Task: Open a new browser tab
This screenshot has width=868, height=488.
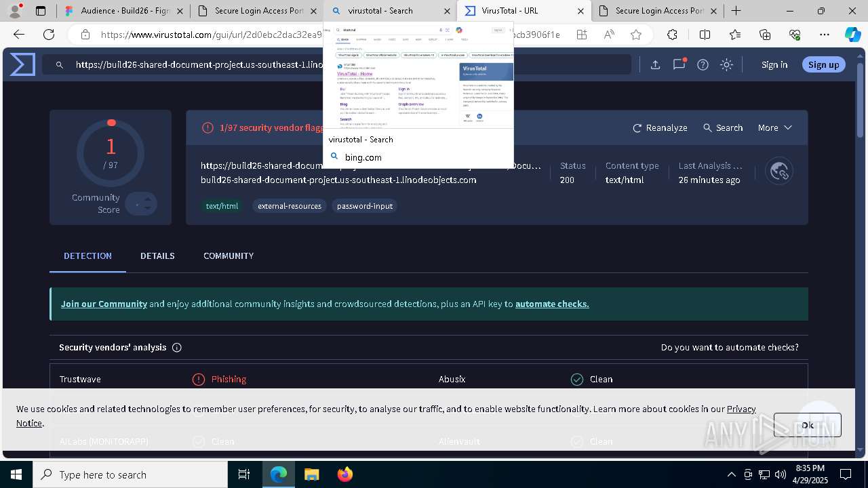Action: (736, 11)
